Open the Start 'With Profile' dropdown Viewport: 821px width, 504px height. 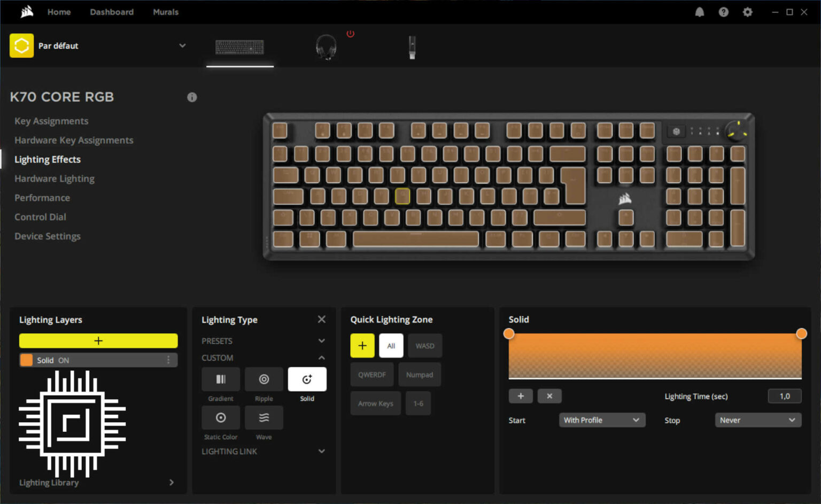click(602, 420)
